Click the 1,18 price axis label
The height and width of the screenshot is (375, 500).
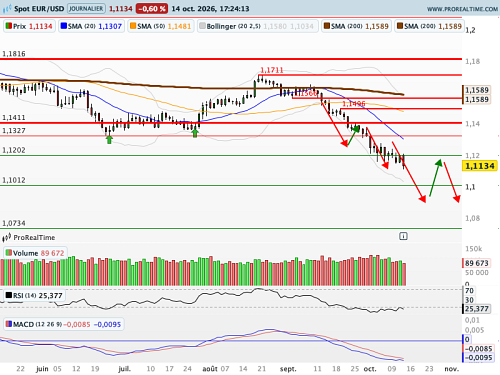(x=473, y=61)
